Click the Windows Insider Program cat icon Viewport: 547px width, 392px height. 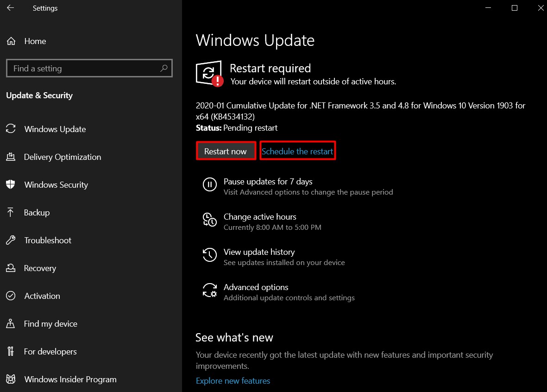[11, 379]
